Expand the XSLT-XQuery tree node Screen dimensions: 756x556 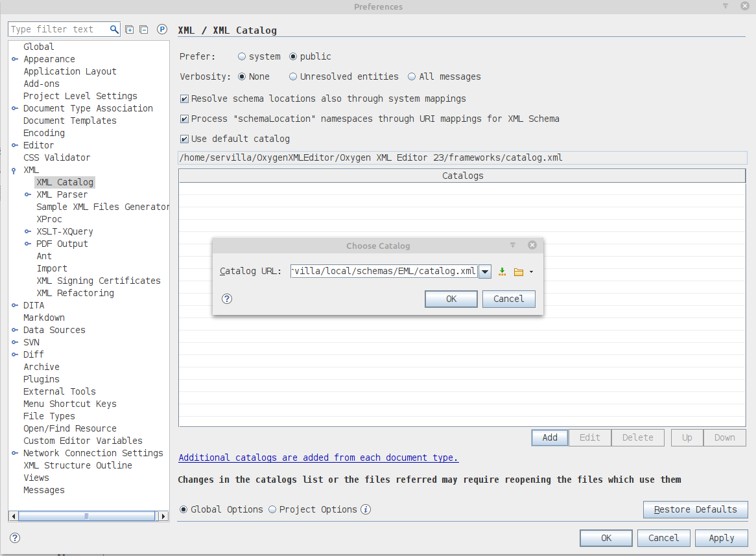(x=28, y=231)
